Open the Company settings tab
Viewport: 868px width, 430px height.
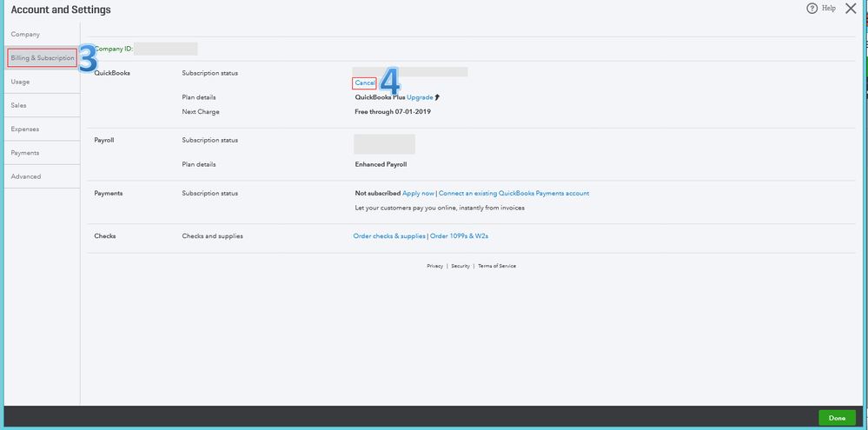(25, 34)
